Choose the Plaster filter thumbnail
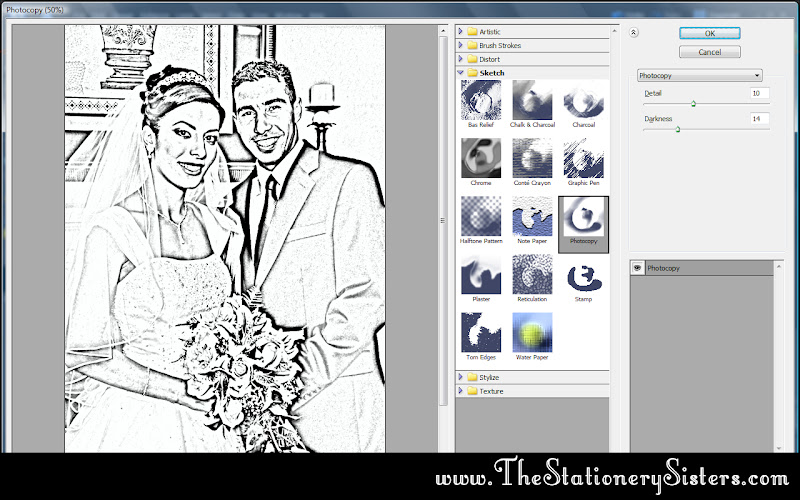Screen dimensions: 800x500 click(x=481, y=274)
